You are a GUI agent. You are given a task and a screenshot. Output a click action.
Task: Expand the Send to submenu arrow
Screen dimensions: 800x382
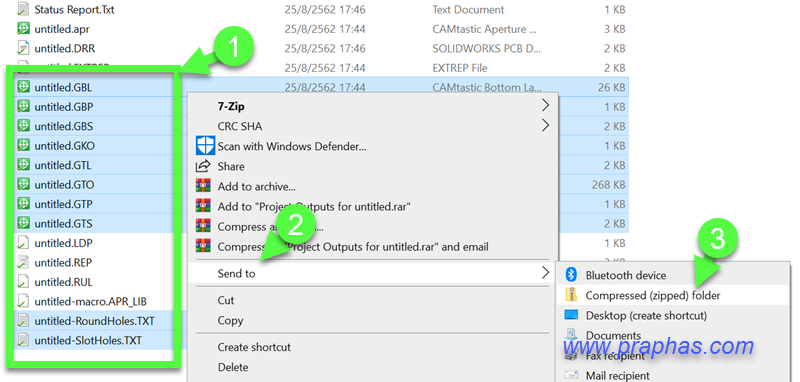pyautogui.click(x=545, y=273)
